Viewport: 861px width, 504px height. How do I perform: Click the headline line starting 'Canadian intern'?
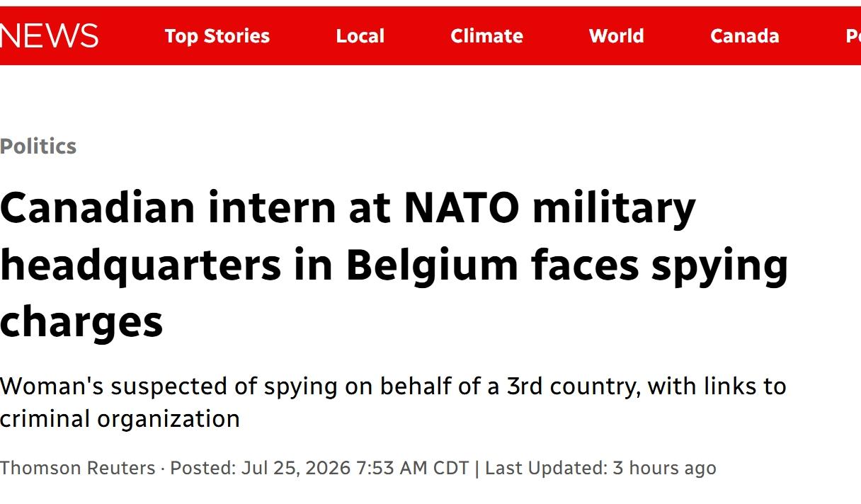click(x=348, y=210)
